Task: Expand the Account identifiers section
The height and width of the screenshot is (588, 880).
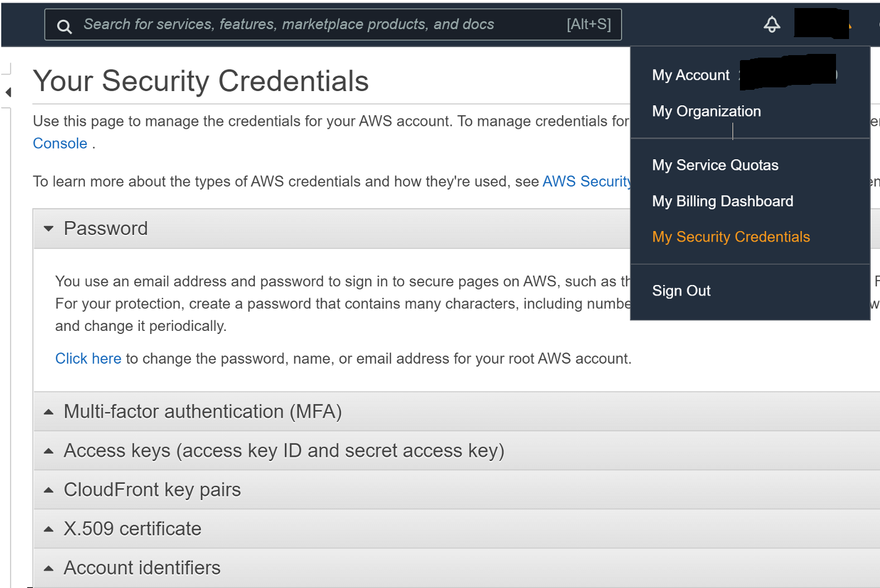Action: point(457,568)
